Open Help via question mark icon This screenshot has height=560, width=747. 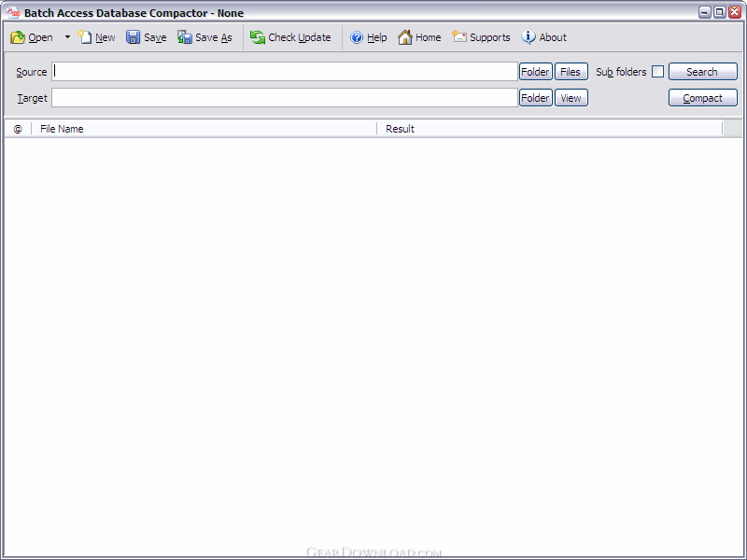tap(357, 37)
